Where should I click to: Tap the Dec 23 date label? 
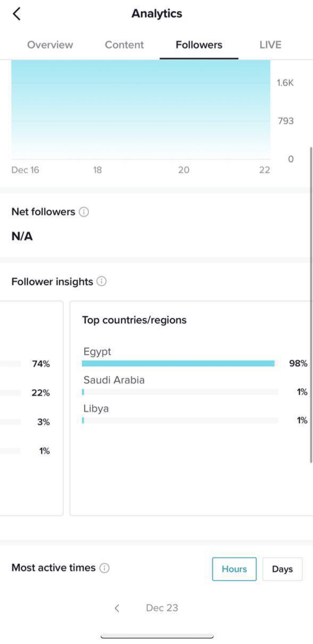(x=162, y=608)
